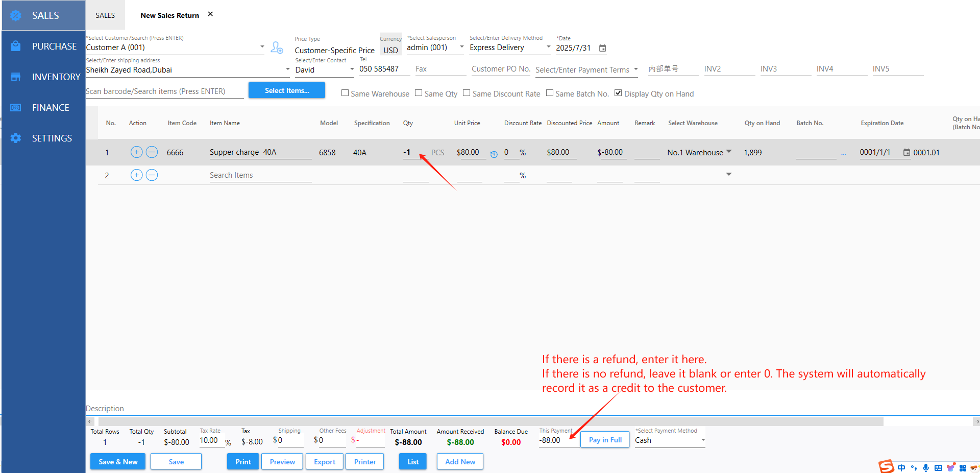Expand the No.1 Warehouse dropdown in row 1
Viewport: 980px width, 473px height.
pyautogui.click(x=728, y=152)
